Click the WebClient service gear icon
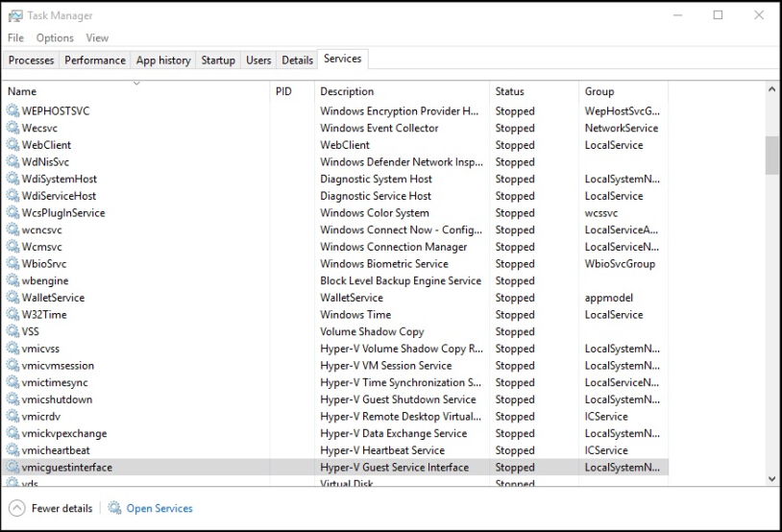 point(13,145)
